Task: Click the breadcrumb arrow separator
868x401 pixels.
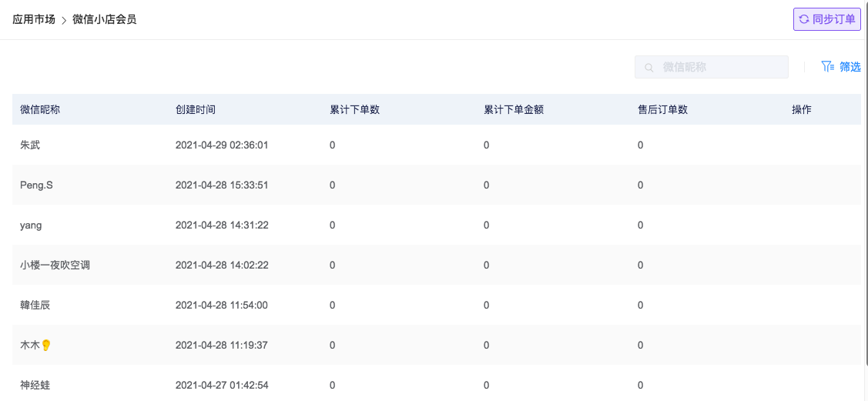Action: tap(64, 21)
